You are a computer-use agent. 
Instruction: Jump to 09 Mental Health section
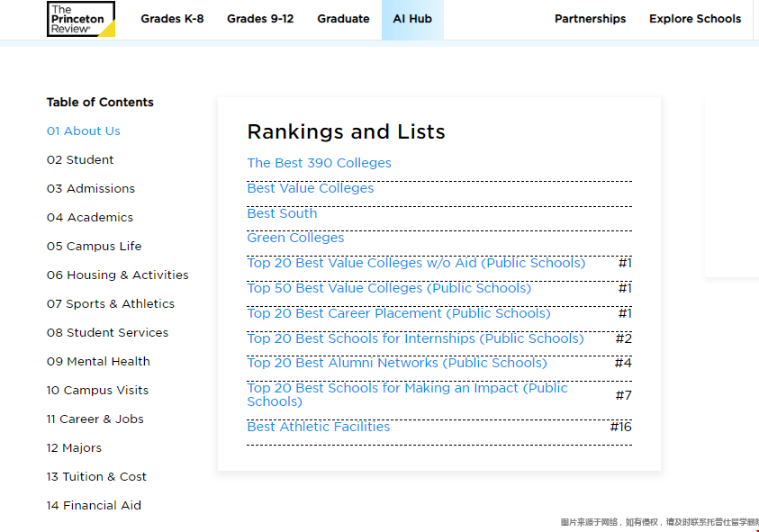99,362
